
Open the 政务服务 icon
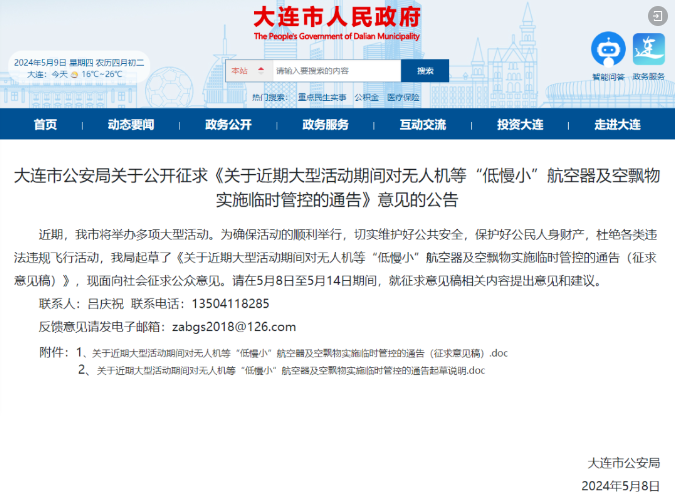(649, 49)
